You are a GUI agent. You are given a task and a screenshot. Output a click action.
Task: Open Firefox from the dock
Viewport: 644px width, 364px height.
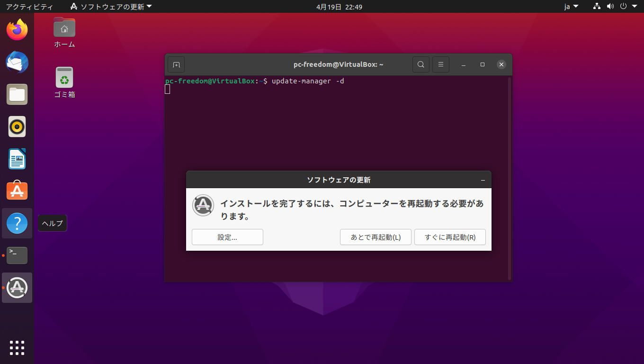coord(17,30)
